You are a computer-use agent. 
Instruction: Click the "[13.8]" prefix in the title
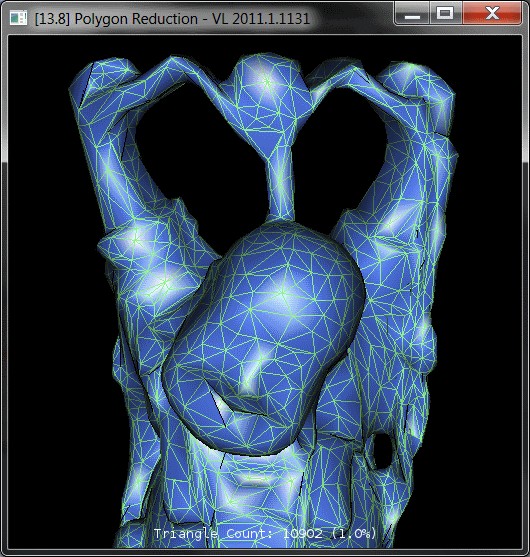pos(52,18)
